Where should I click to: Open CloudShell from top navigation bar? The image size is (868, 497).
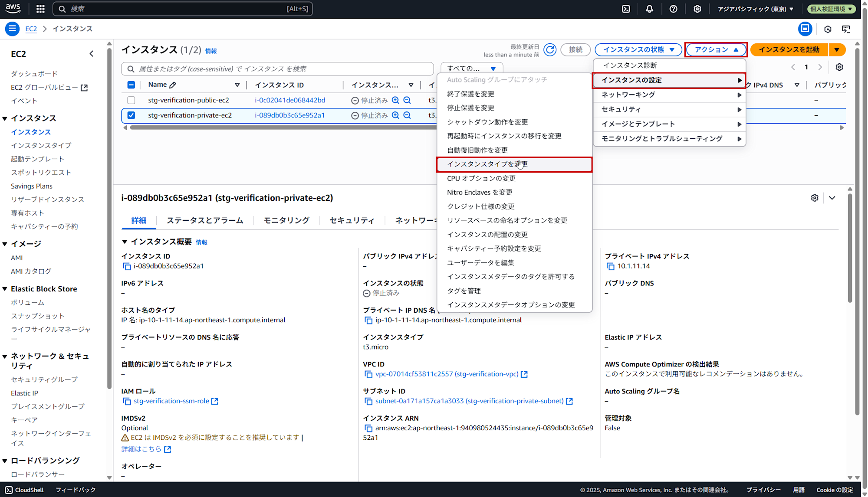click(626, 9)
